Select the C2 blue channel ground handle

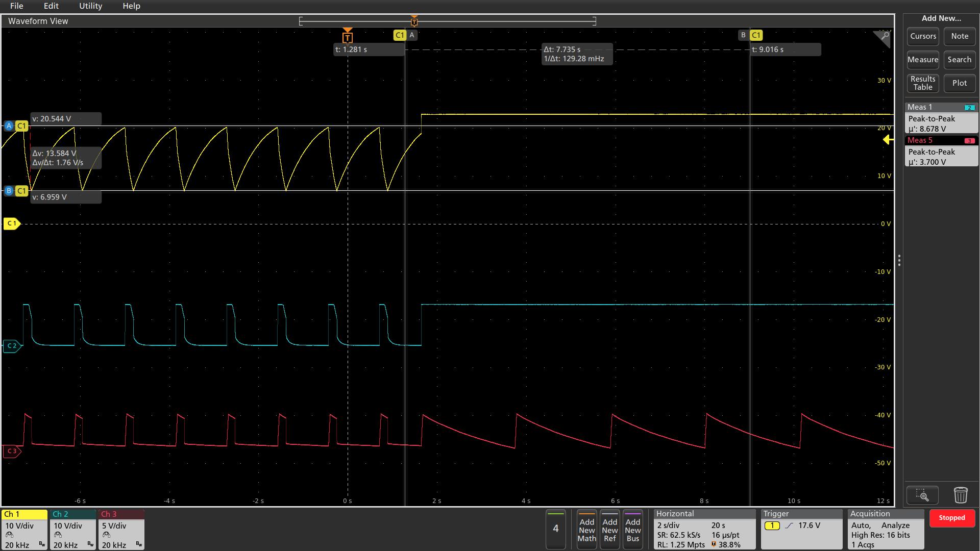point(12,346)
